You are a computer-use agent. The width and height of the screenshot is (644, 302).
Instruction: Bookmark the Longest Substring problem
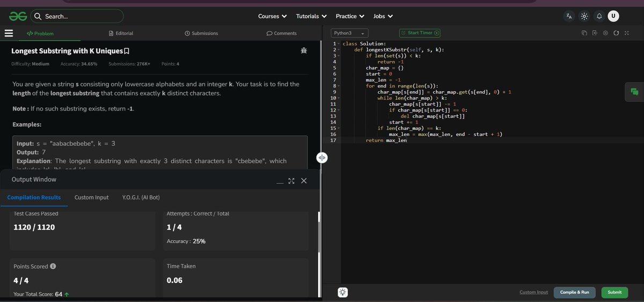pyautogui.click(x=127, y=51)
